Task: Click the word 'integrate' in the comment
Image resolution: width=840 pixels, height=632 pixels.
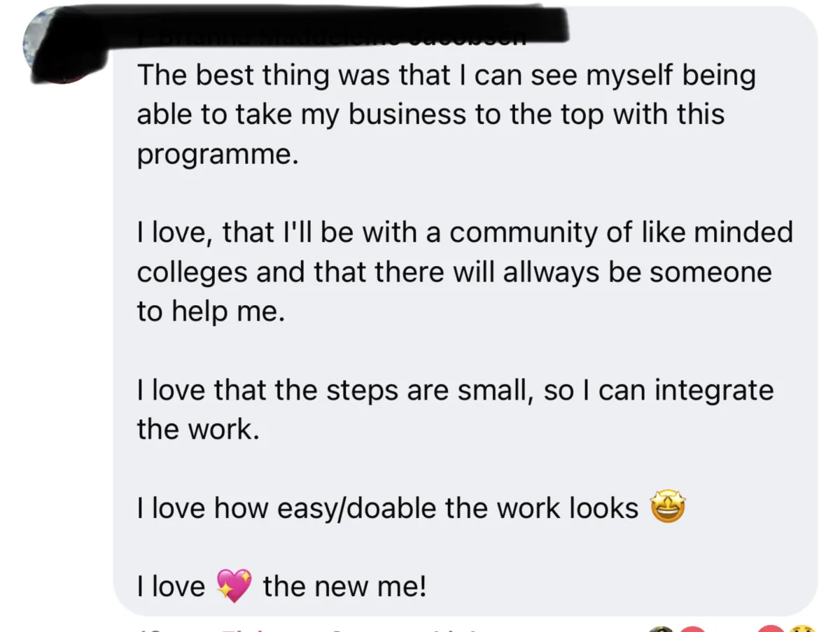Action: (715, 391)
